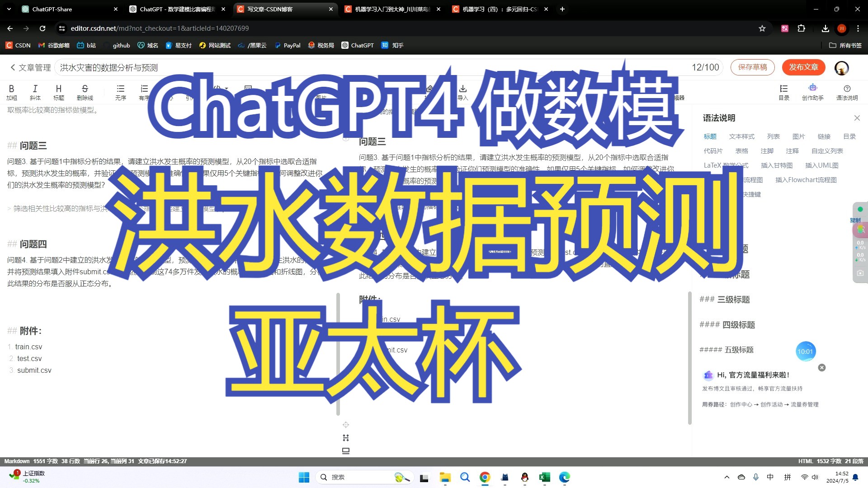The width and height of the screenshot is (868, 488).
Task: Switch to the 标题 syntax tab
Action: 710,136
